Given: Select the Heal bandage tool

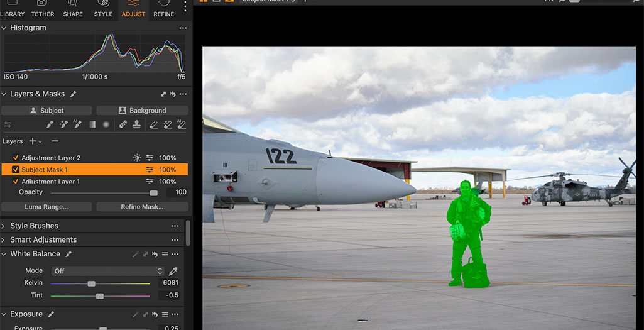Looking at the screenshot, I should coord(123,124).
